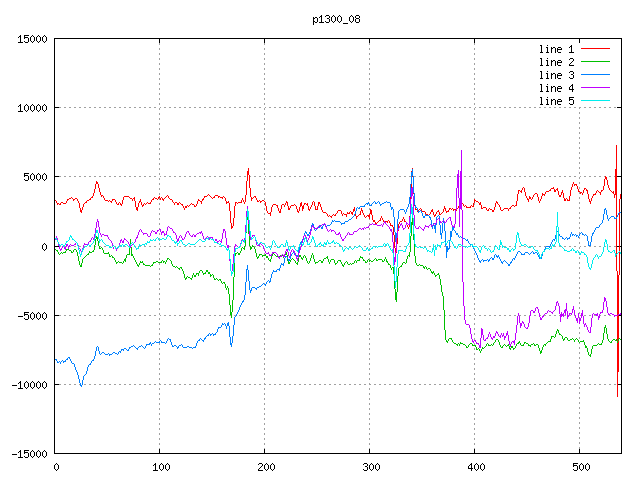Viewport: 640px width, 480px height.
Task: Click the 10000 y-axis tick label
Action: [x=31, y=108]
